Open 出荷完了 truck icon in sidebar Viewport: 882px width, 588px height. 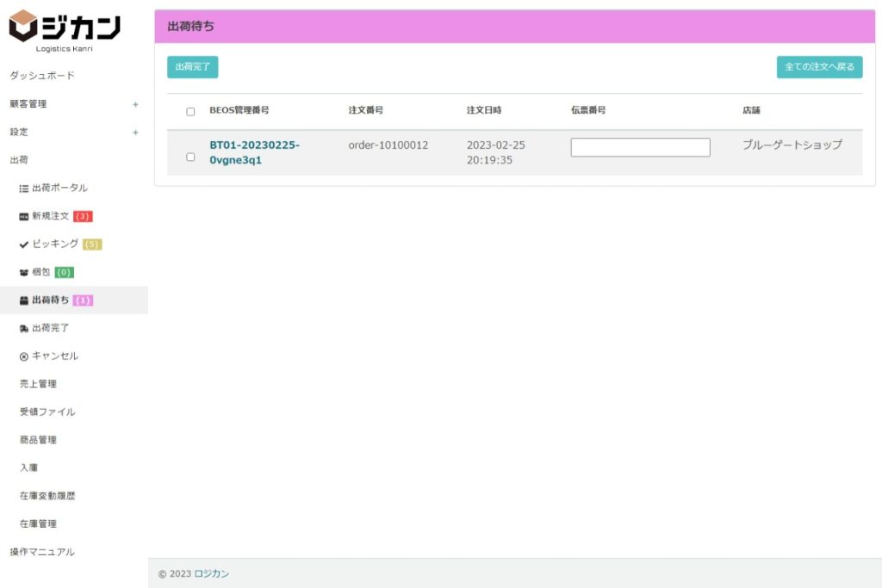click(24, 329)
